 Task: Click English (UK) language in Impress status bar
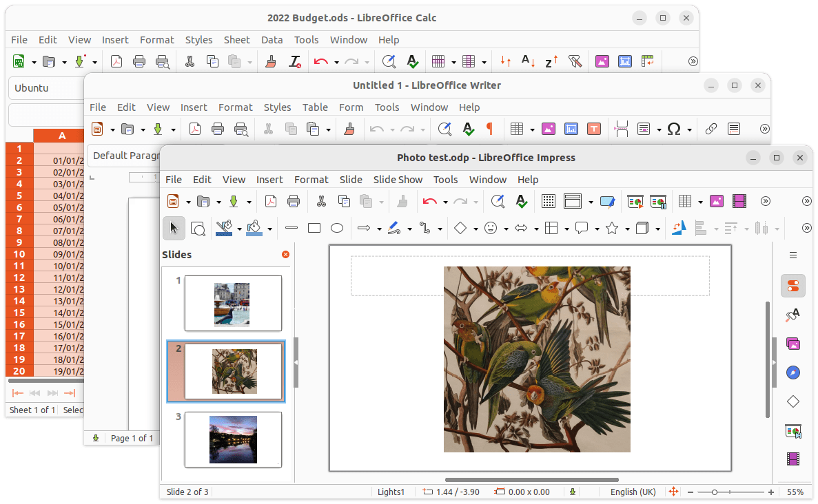point(633,492)
